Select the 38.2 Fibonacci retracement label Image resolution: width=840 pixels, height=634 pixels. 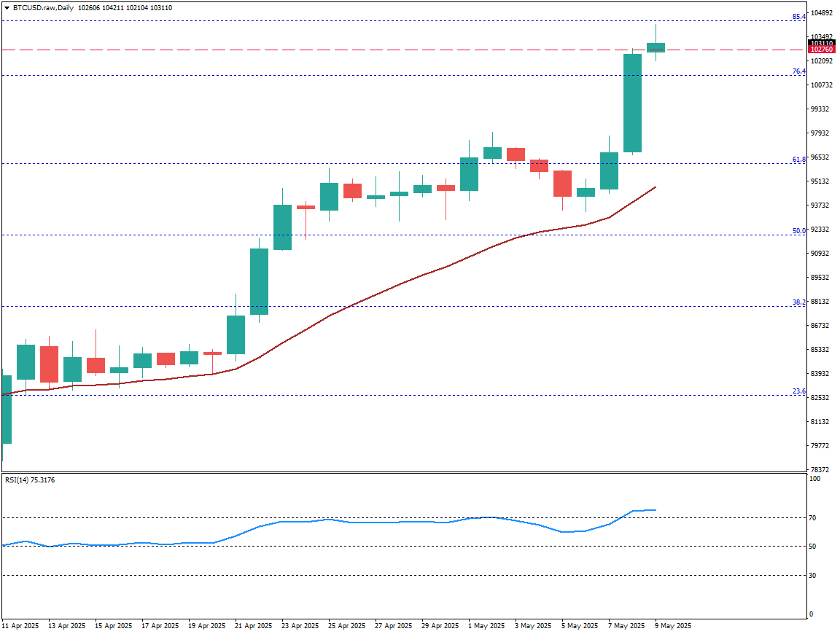tap(798, 302)
